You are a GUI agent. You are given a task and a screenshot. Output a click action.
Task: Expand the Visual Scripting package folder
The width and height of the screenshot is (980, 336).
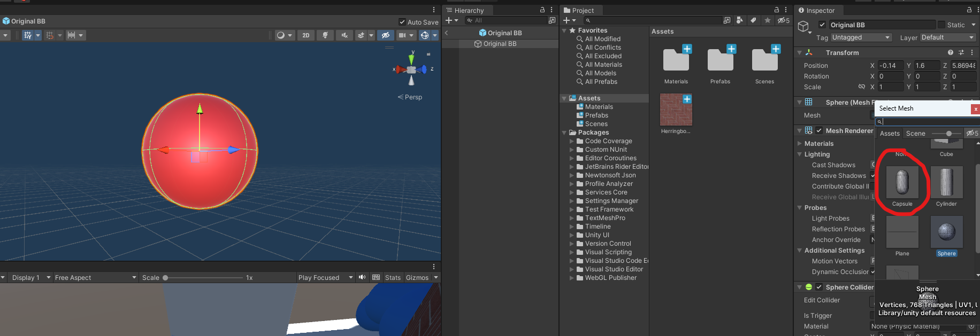point(572,252)
